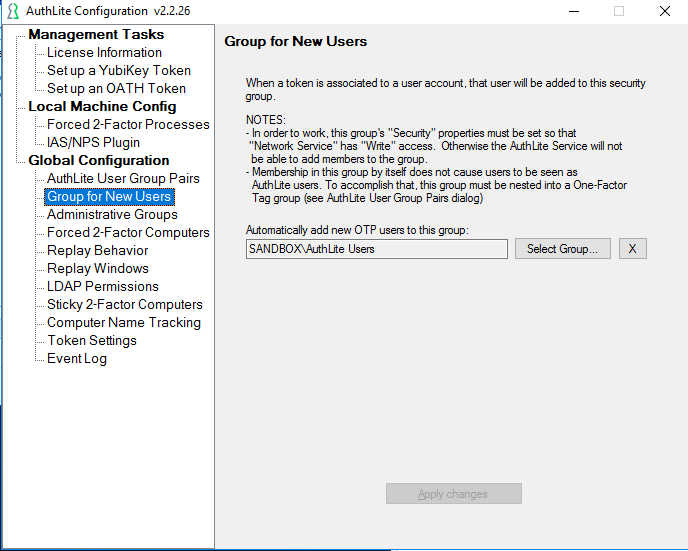This screenshot has height=551, width=688.
Task: Open Sticky 2-Factor Computers
Action: point(125,304)
